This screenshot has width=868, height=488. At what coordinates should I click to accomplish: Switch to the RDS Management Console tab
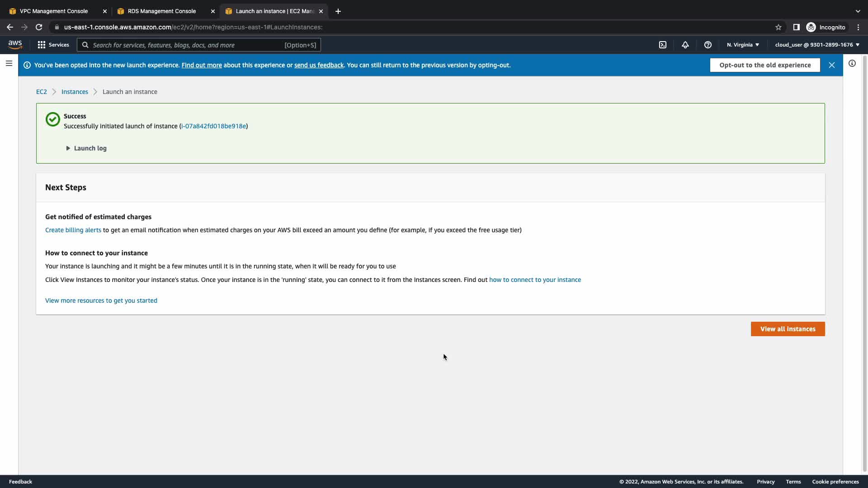[x=162, y=11]
